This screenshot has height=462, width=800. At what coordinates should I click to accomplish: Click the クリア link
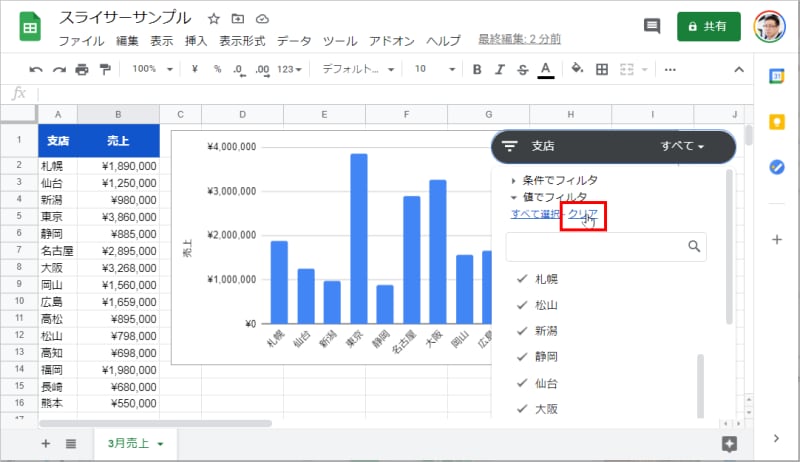pos(583,214)
